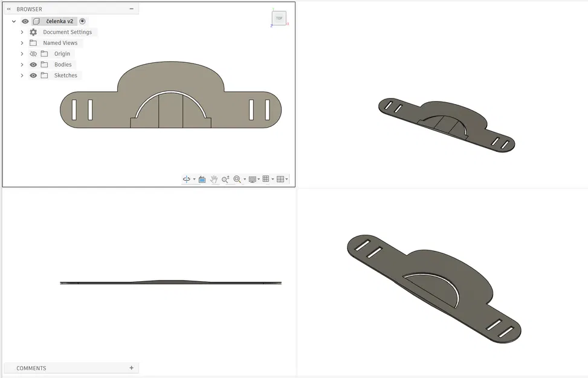Viewport: 588px width, 378px height.
Task: Click the Origin folder icon
Action: pos(44,54)
